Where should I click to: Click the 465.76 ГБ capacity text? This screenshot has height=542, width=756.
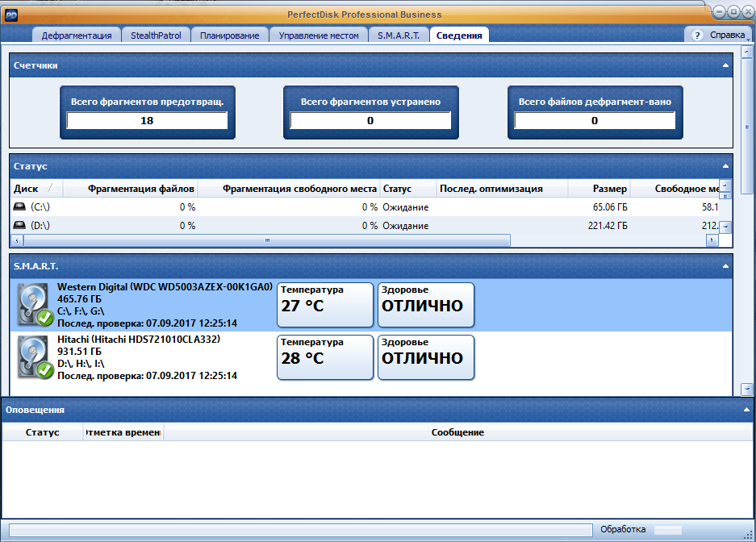tap(80, 298)
